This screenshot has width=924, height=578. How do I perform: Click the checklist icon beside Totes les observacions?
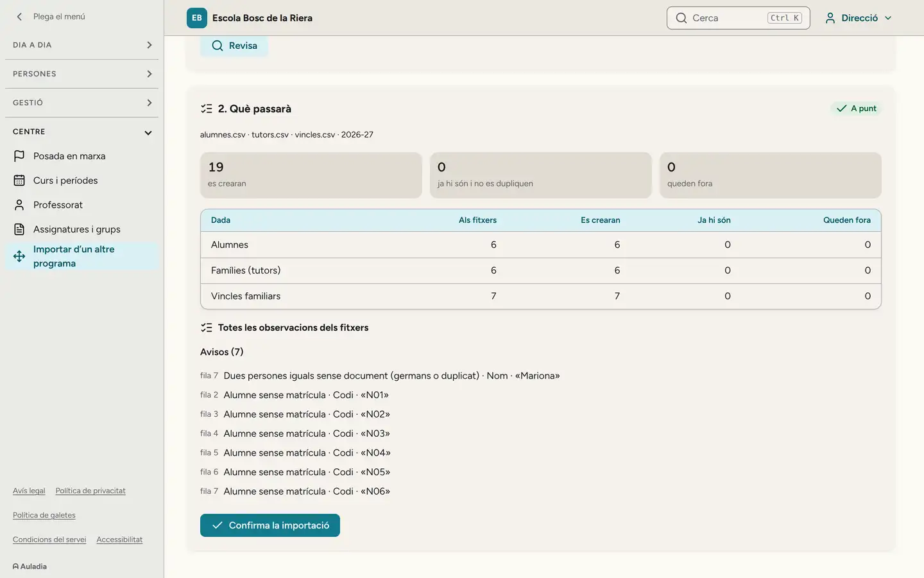(207, 328)
